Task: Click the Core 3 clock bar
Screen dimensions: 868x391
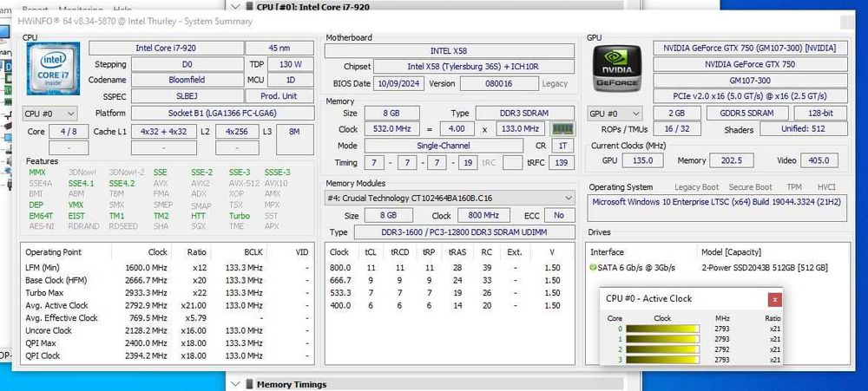Action: coord(662,360)
